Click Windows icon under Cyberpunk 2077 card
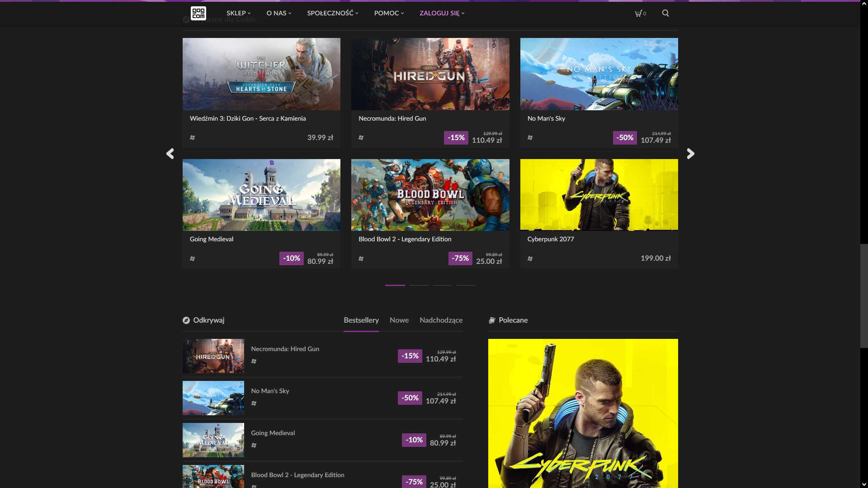The image size is (868, 488). (530, 258)
